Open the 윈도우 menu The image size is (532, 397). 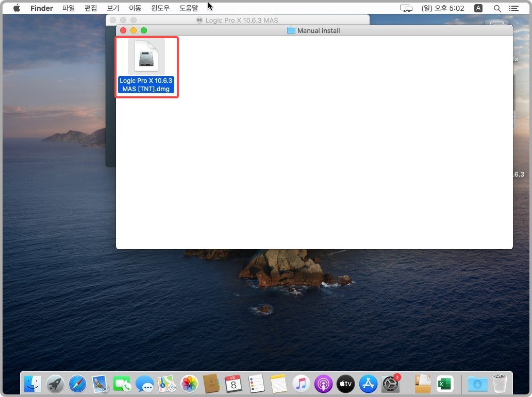tap(160, 8)
